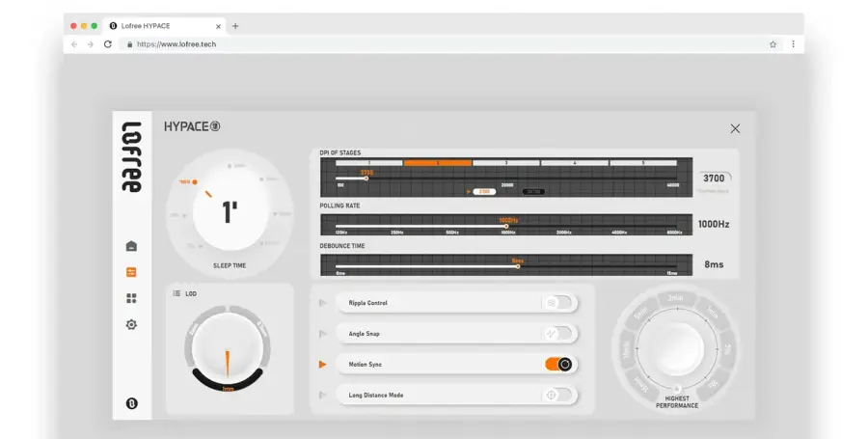Open a new browser tab
This screenshot has height=439, width=868.
[235, 26]
